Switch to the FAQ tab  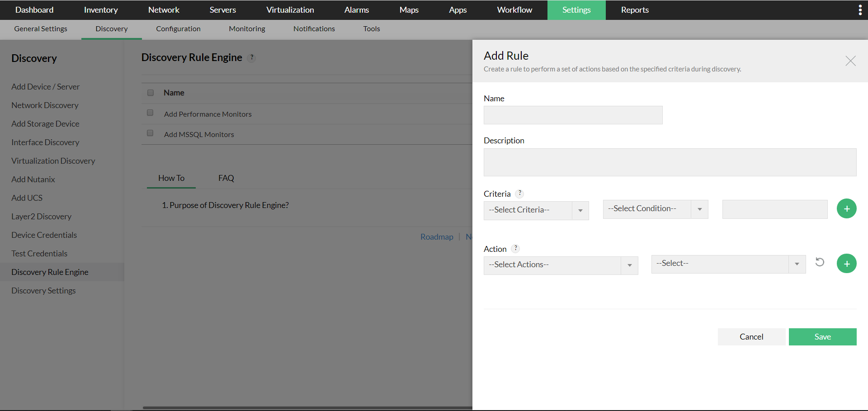226,178
